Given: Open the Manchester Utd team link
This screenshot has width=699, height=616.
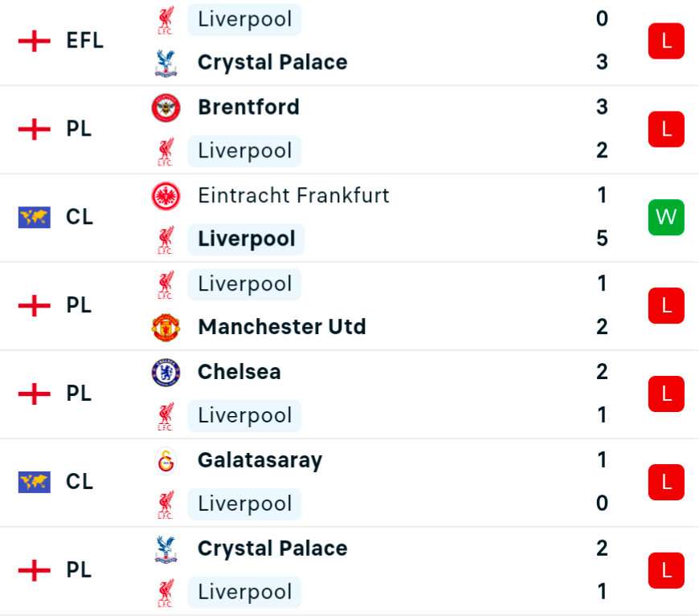Looking at the screenshot, I should coord(281,327).
